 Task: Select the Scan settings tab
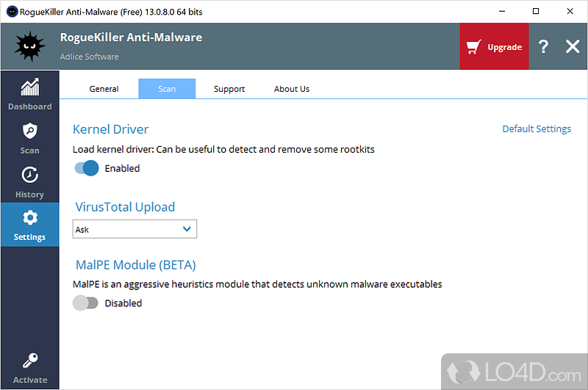167,89
